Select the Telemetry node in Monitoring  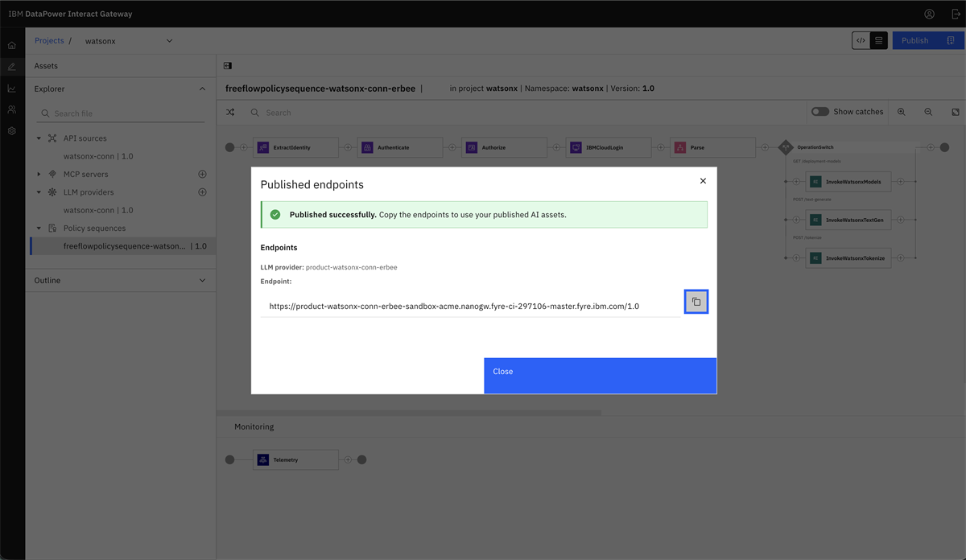click(x=295, y=459)
